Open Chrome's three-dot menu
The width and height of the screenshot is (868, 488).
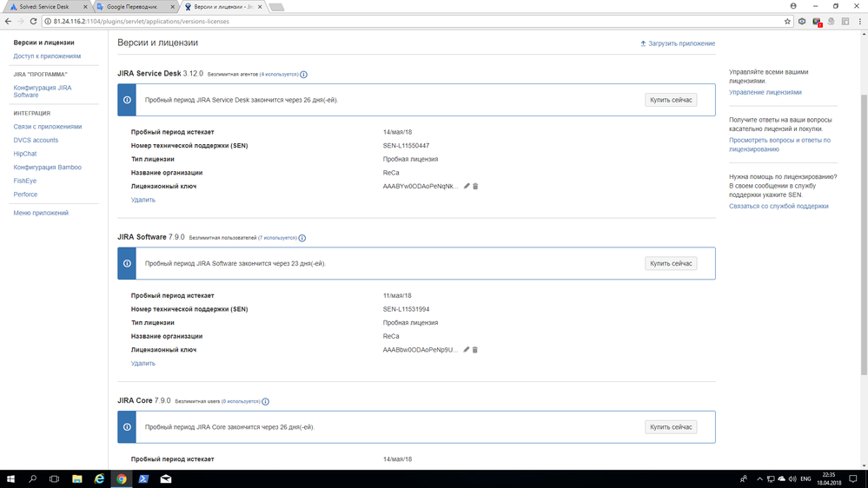pos(859,22)
